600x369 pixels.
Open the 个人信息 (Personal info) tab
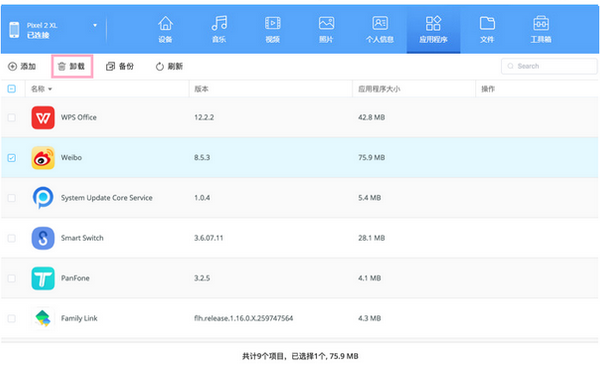[x=380, y=29]
